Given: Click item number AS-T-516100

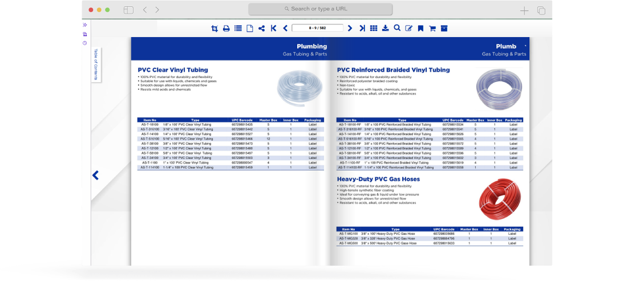Looking at the screenshot, I should click(150, 139).
